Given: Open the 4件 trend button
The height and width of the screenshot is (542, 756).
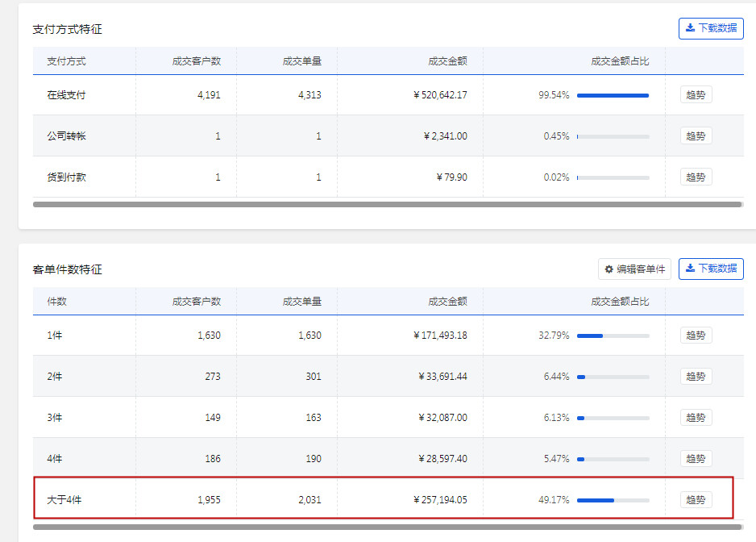Looking at the screenshot, I should click(696, 458).
